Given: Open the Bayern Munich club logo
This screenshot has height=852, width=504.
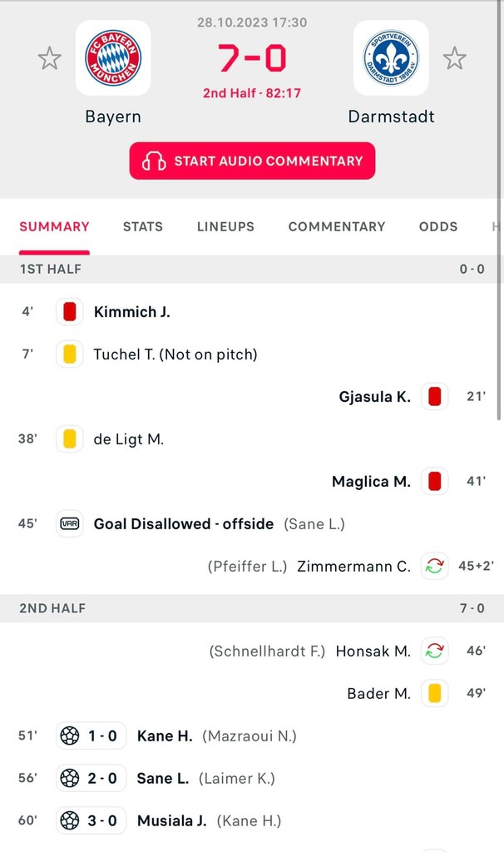Looking at the screenshot, I should tap(113, 57).
